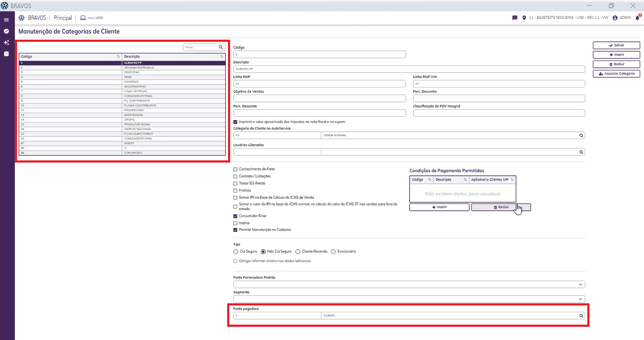Sort payment conditions by Código
The height and width of the screenshot is (340, 644).
[430, 180]
